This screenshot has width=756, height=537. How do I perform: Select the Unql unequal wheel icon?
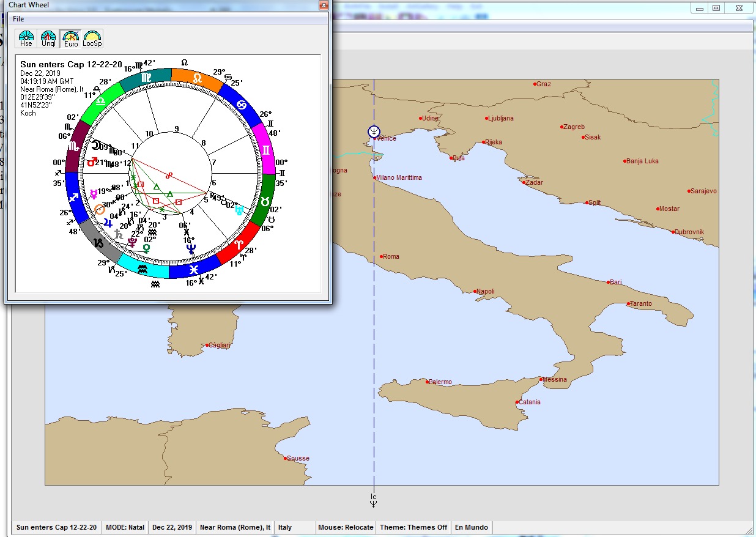click(48, 39)
